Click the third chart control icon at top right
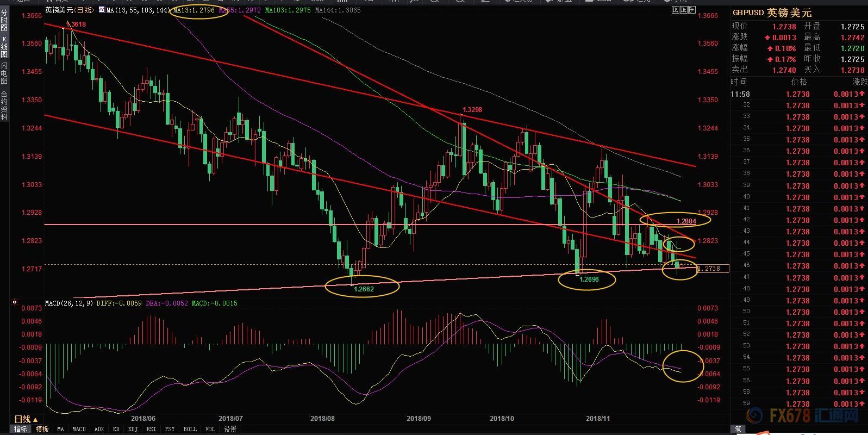 point(692,10)
